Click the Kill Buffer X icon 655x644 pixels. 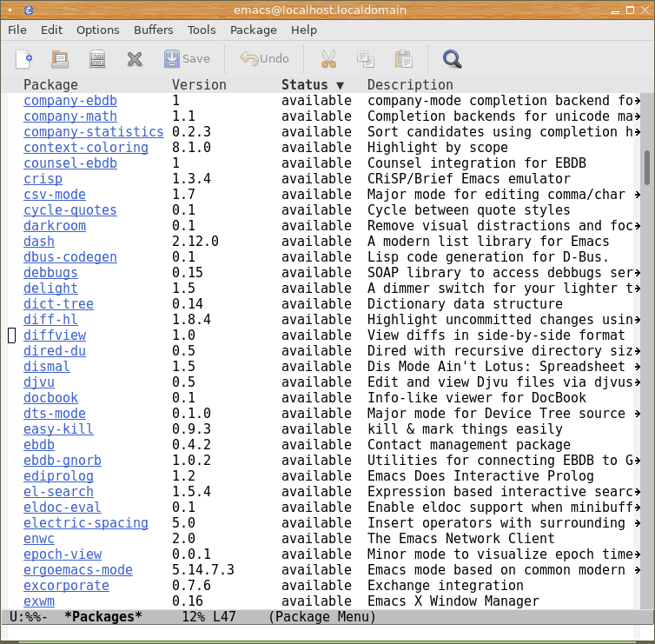pos(135,59)
